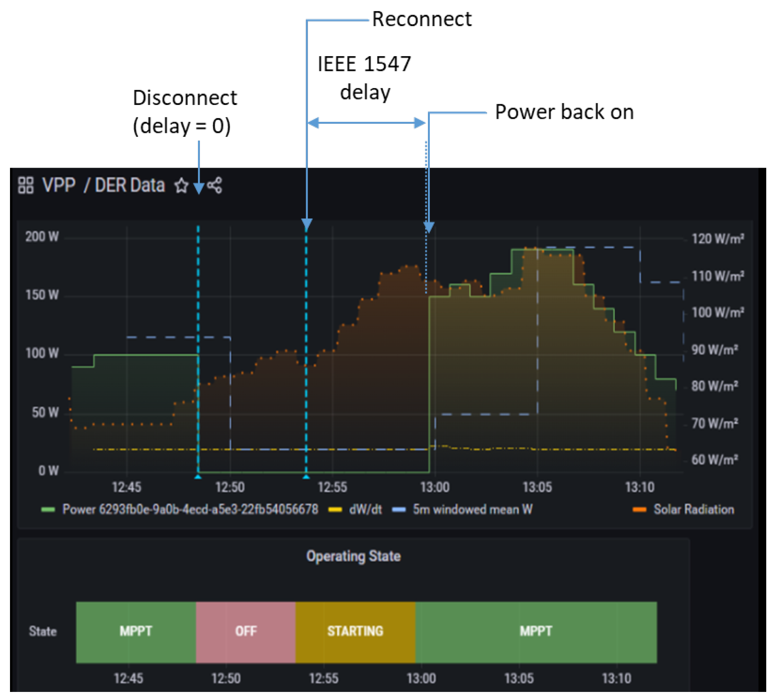Toggle the Solar Radiation legend entry

tap(694, 510)
